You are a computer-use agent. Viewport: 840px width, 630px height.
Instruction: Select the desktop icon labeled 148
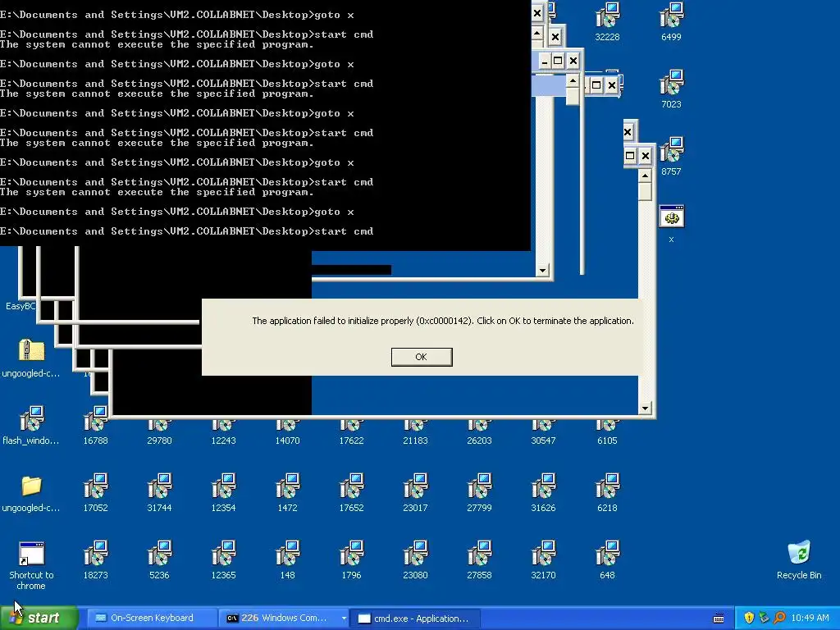point(288,559)
